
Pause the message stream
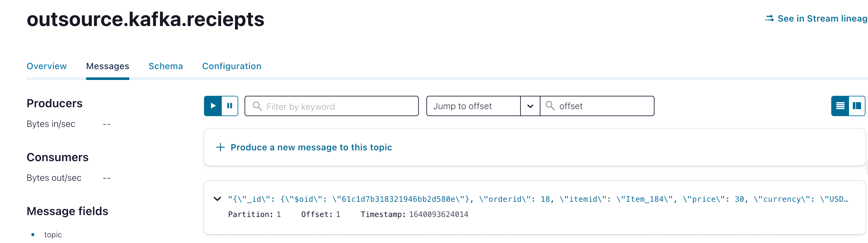230,106
